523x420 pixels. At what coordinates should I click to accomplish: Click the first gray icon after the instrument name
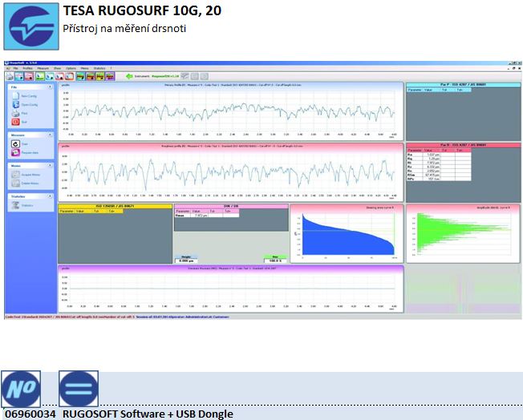point(184,76)
